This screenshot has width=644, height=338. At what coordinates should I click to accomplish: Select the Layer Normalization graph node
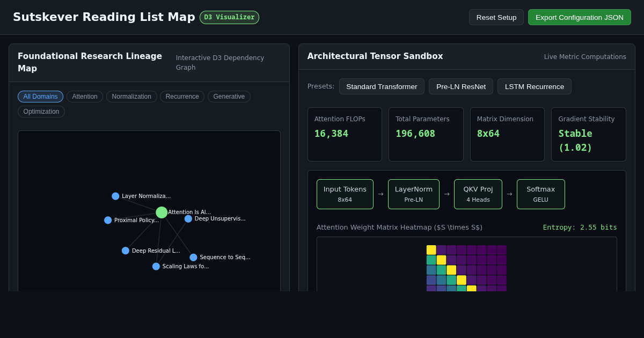pos(115,196)
